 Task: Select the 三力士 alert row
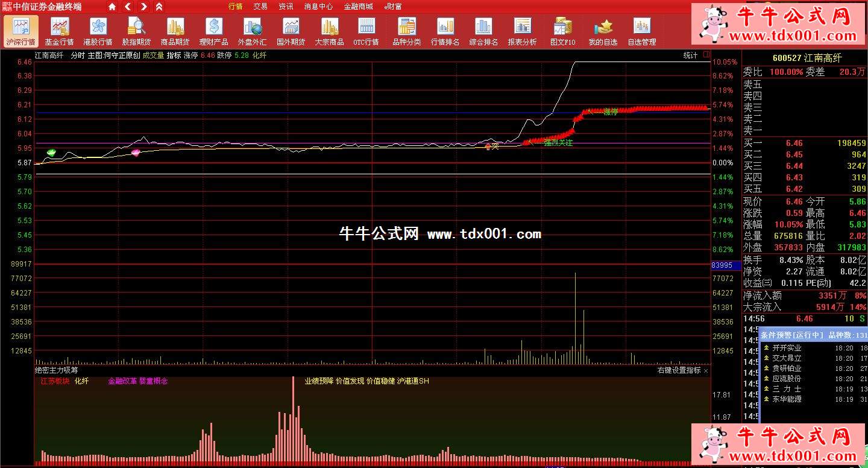[814, 389]
